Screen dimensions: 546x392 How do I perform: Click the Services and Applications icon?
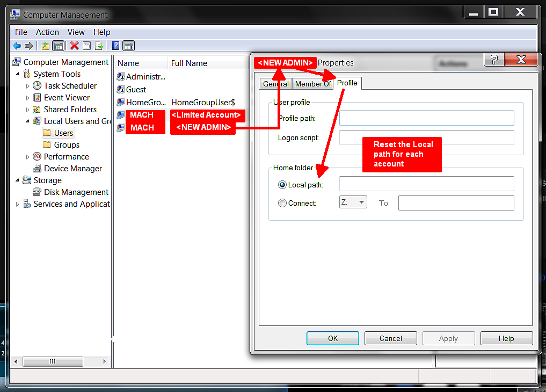(27, 204)
